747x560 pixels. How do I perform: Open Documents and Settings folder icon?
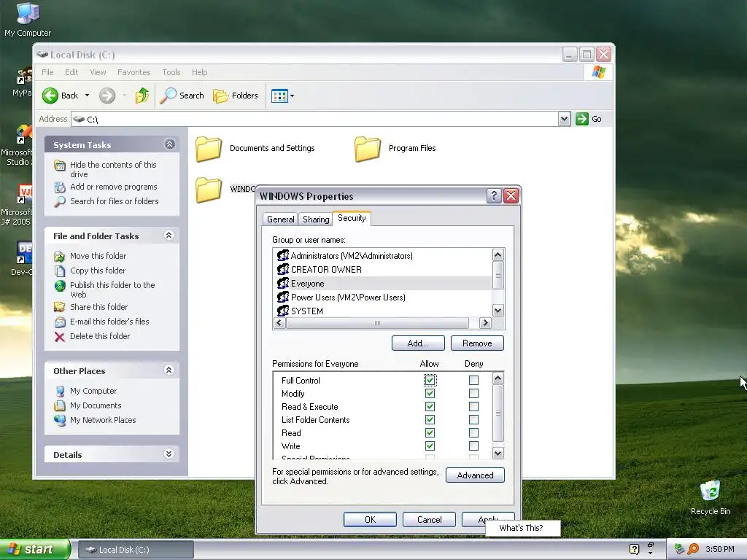(x=209, y=149)
